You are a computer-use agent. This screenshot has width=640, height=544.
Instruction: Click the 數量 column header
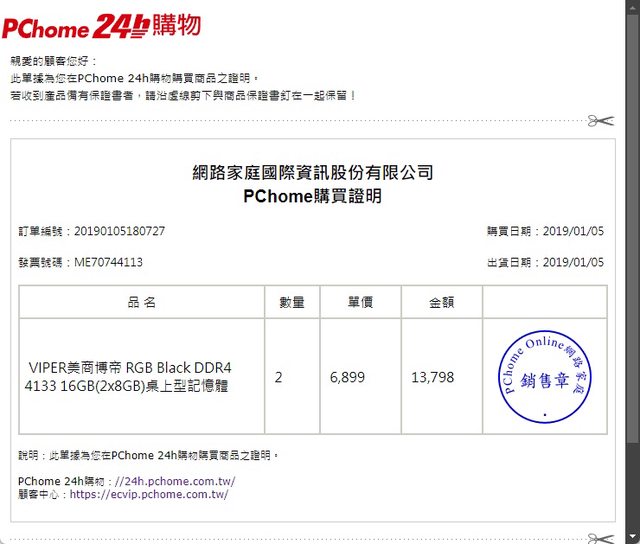point(291,302)
